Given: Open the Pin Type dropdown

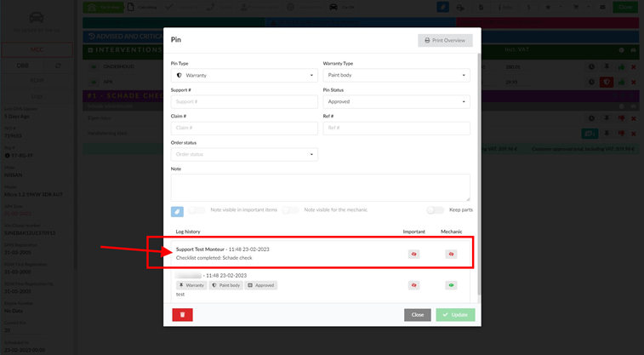Looking at the screenshot, I should 244,75.
